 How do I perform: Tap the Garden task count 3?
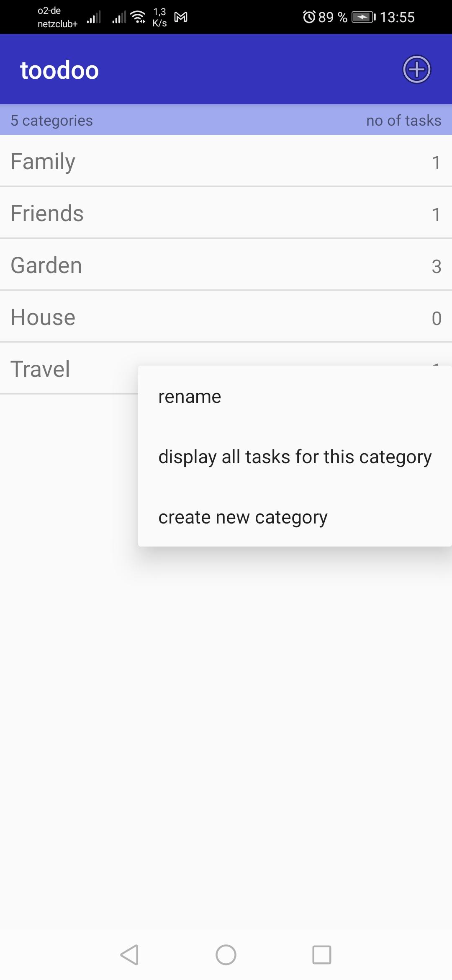436,266
